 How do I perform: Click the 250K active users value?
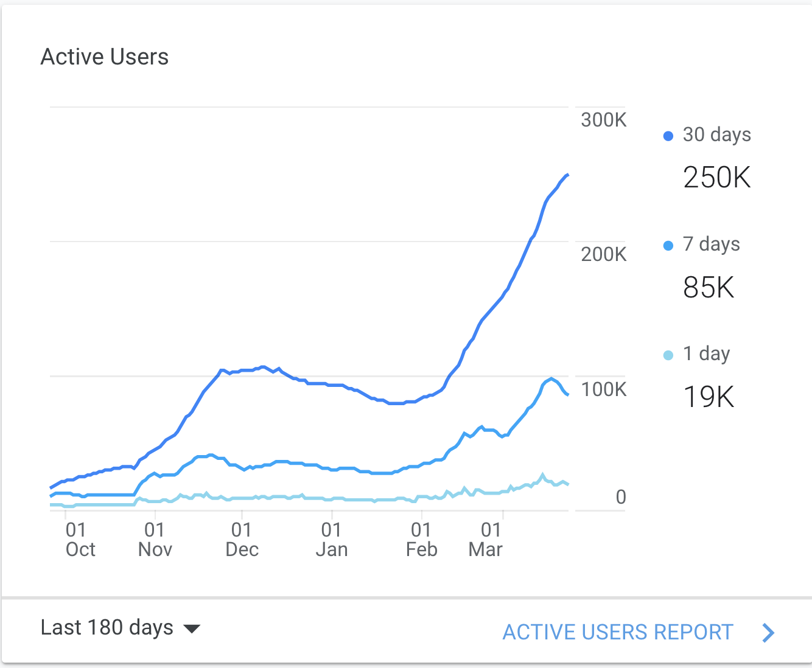click(717, 178)
